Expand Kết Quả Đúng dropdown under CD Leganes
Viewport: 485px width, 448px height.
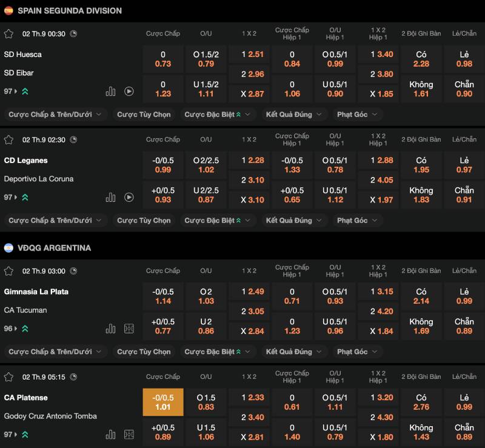294,221
